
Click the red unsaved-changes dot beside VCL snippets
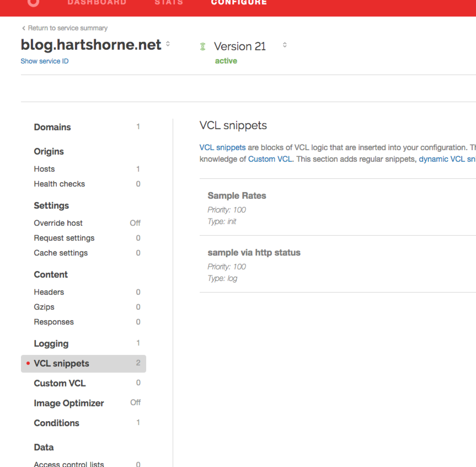coord(28,363)
